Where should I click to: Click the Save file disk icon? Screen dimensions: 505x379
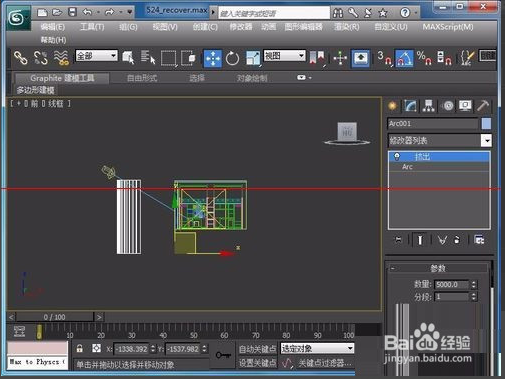point(72,12)
